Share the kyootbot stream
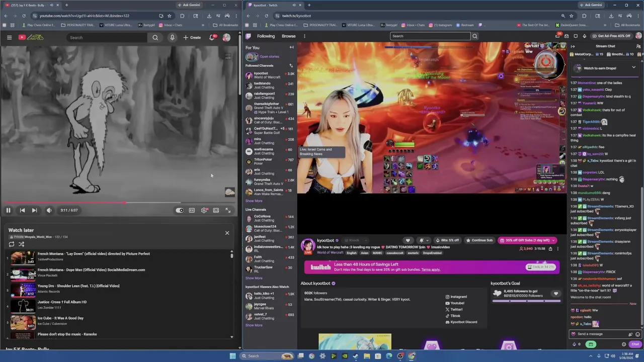This screenshot has width=644, height=362. (550, 249)
